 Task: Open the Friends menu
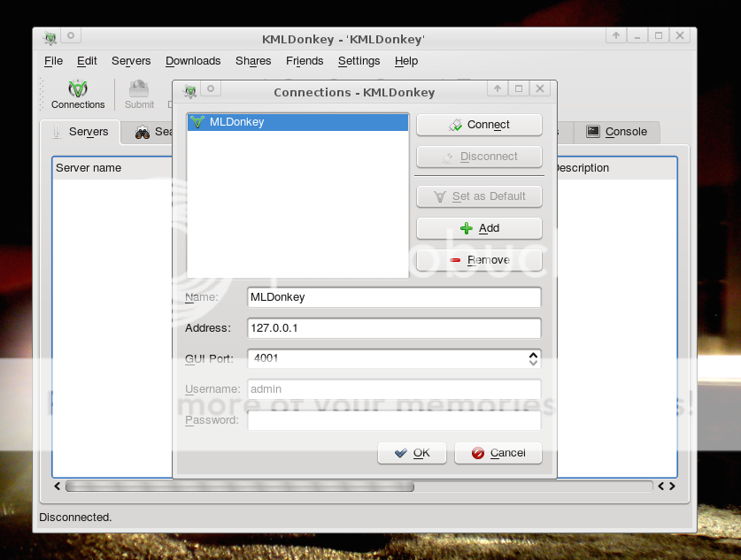pos(305,61)
